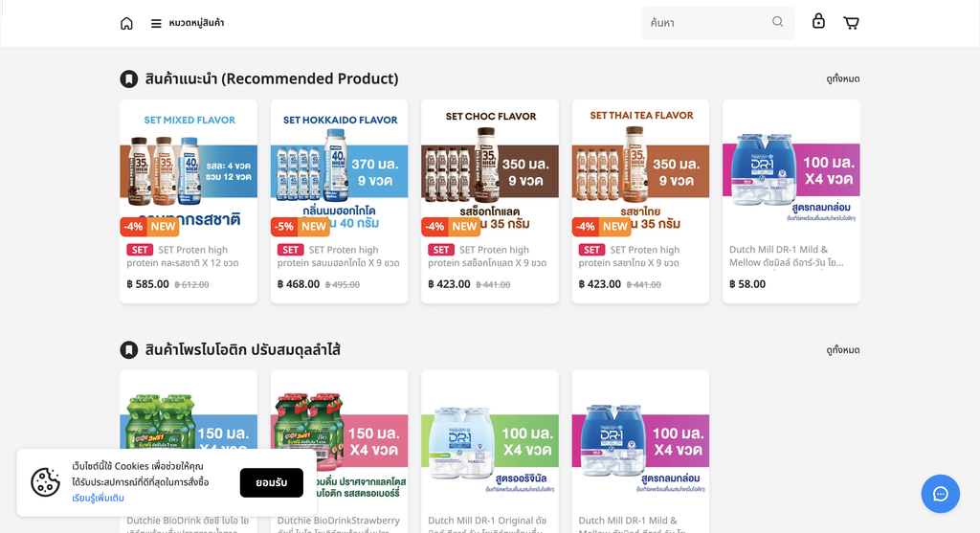Select product title 'protein รสนมฮอกไกโด X 9 ขวด'

click(338, 263)
